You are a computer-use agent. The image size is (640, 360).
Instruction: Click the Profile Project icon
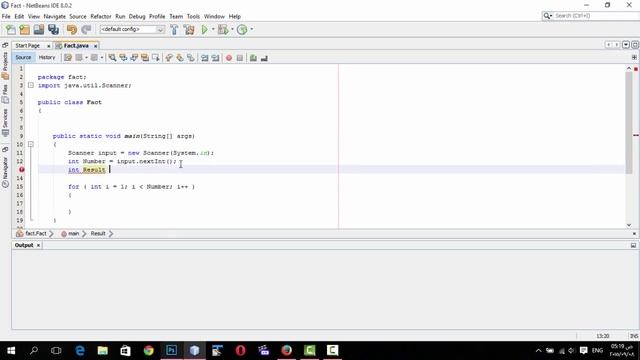pos(242,29)
